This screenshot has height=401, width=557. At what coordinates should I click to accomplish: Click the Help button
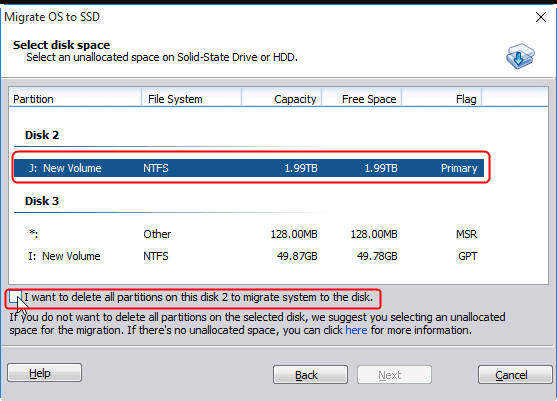(x=44, y=373)
